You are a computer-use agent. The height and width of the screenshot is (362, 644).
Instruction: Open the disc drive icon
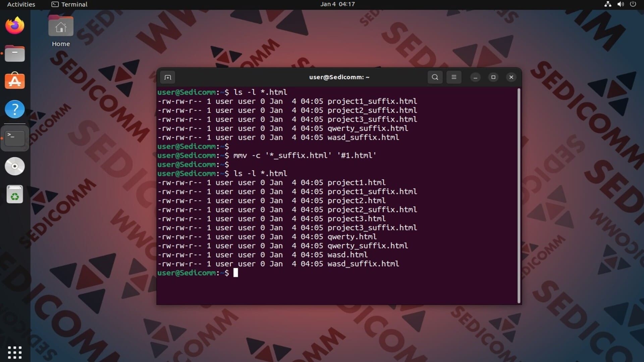15,166
